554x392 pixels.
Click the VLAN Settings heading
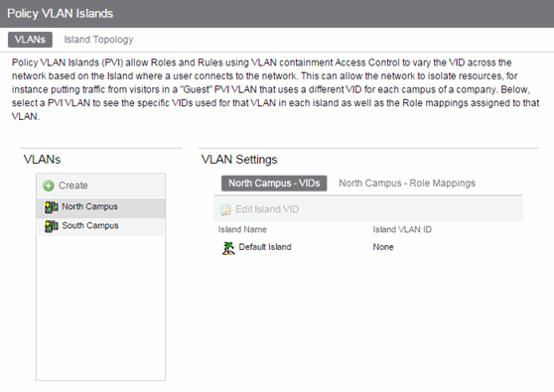(x=239, y=160)
